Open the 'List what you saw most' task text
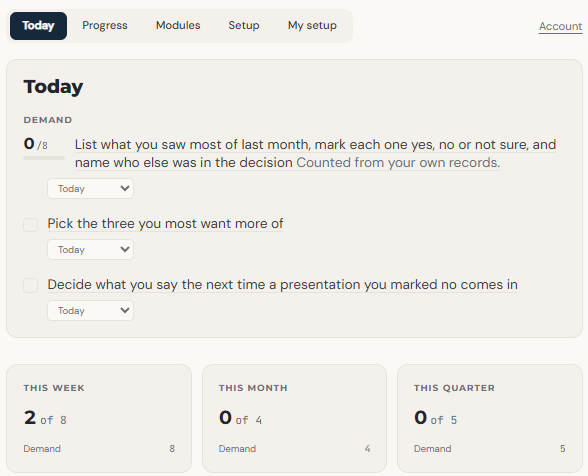This screenshot has height=476, width=588. pos(315,153)
